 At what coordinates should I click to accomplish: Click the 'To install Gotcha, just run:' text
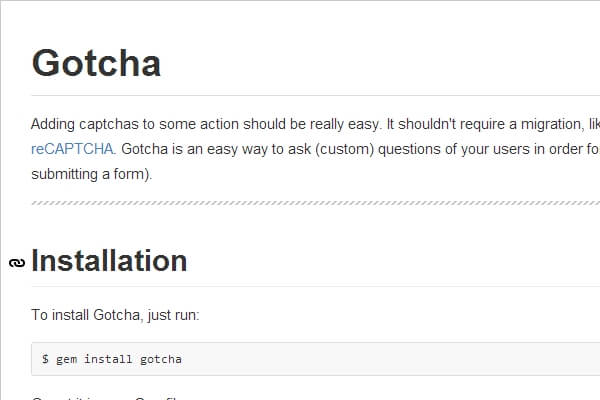coord(115,314)
